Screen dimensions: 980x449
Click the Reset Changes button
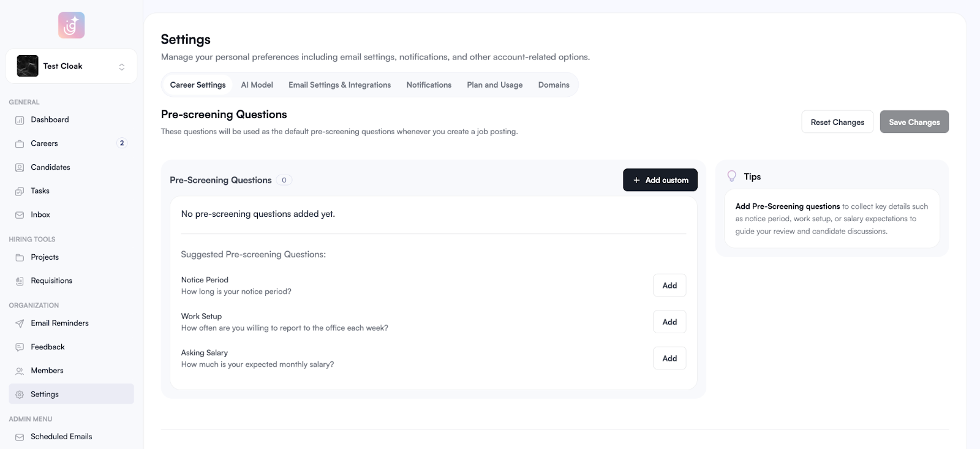click(837, 122)
